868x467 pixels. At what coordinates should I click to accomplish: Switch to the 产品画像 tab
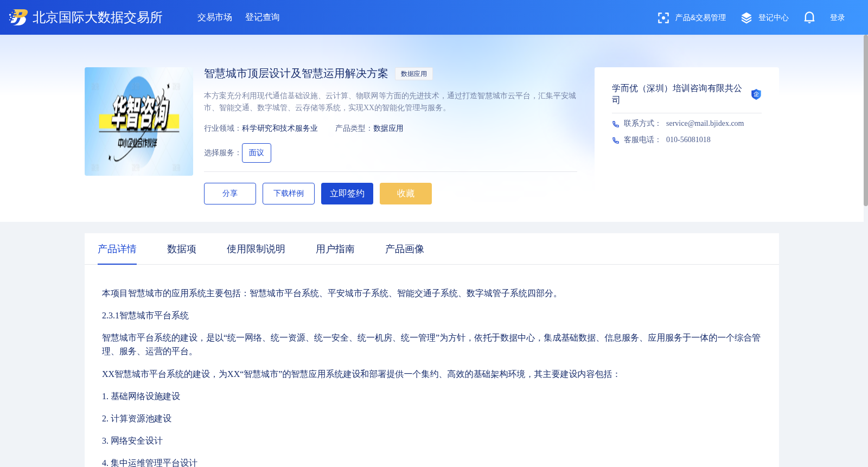405,249
